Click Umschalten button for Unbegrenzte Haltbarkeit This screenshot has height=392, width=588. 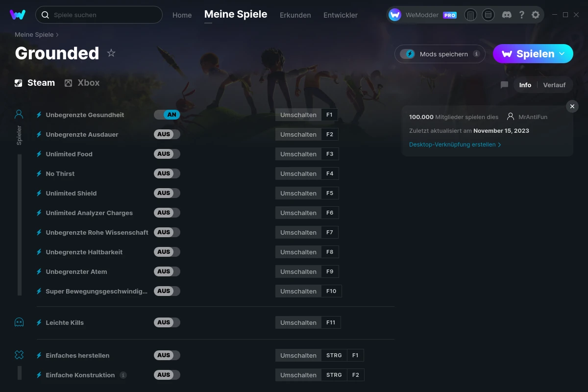click(298, 252)
